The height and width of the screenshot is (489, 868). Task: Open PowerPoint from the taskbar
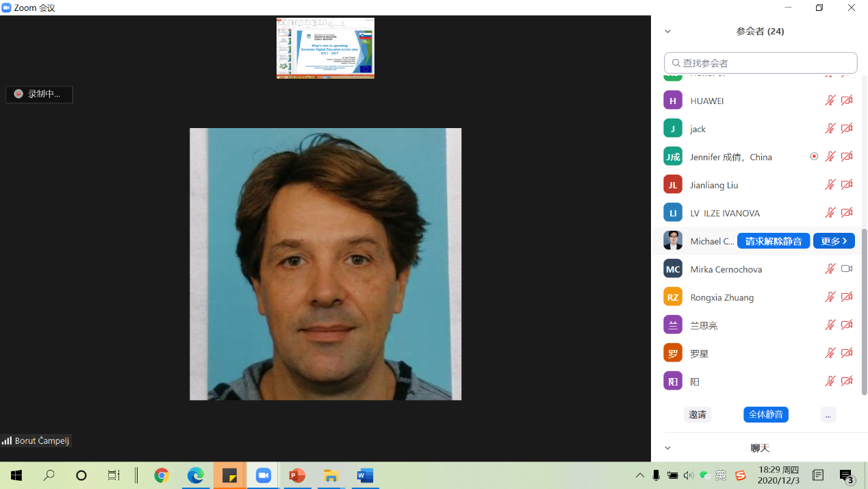click(296, 475)
